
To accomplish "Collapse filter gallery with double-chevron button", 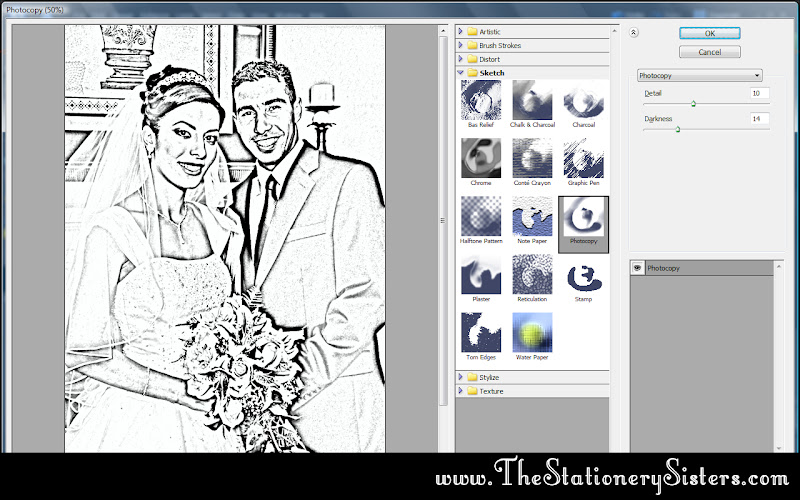I will click(x=633, y=33).
